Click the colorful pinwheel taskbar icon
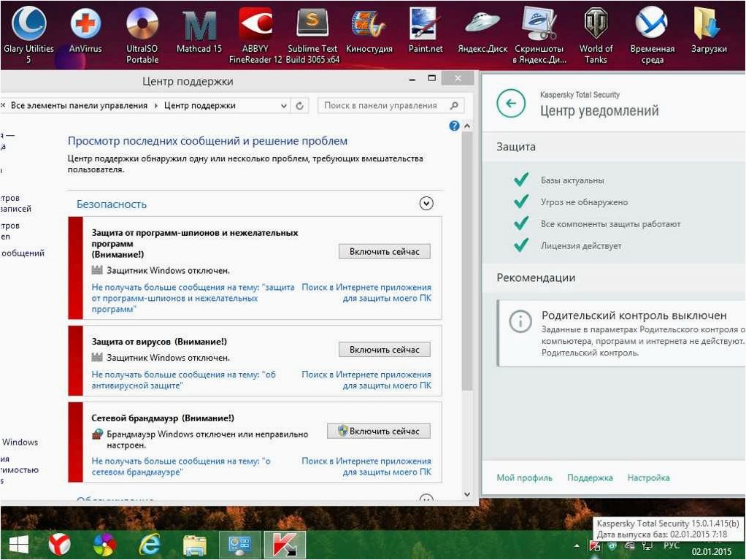 [x=104, y=545]
